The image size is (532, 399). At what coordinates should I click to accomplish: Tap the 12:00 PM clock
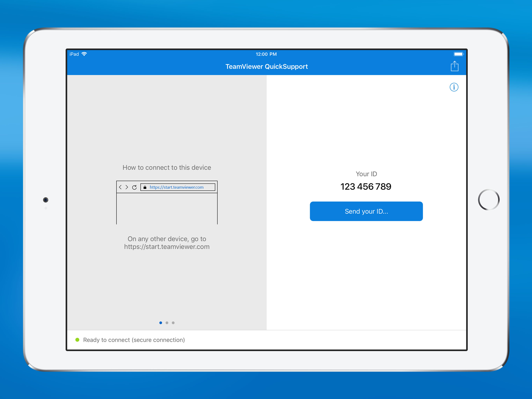[x=266, y=54]
